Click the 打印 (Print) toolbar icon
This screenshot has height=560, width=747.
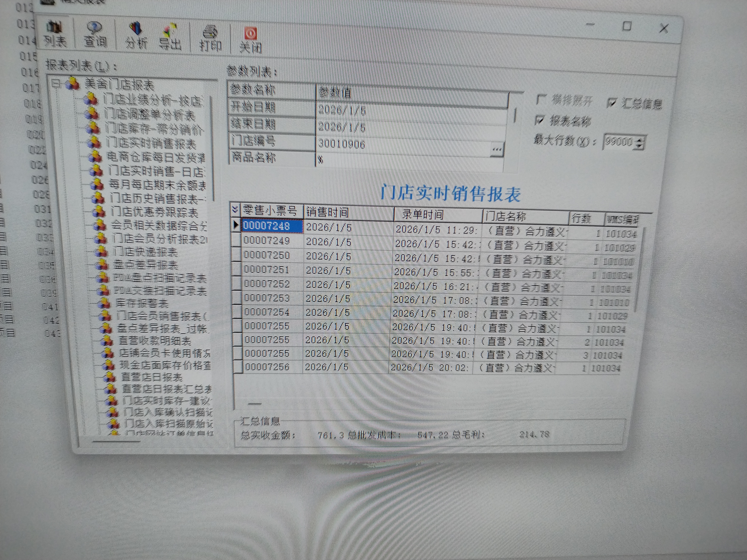coord(210,38)
